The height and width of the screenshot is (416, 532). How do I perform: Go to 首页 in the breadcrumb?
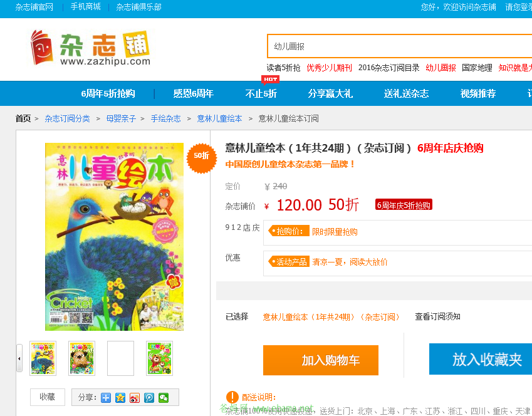(x=23, y=118)
